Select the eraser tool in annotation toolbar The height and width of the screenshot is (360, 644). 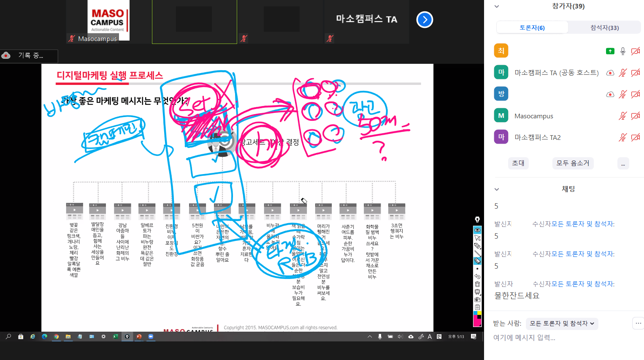(477, 261)
